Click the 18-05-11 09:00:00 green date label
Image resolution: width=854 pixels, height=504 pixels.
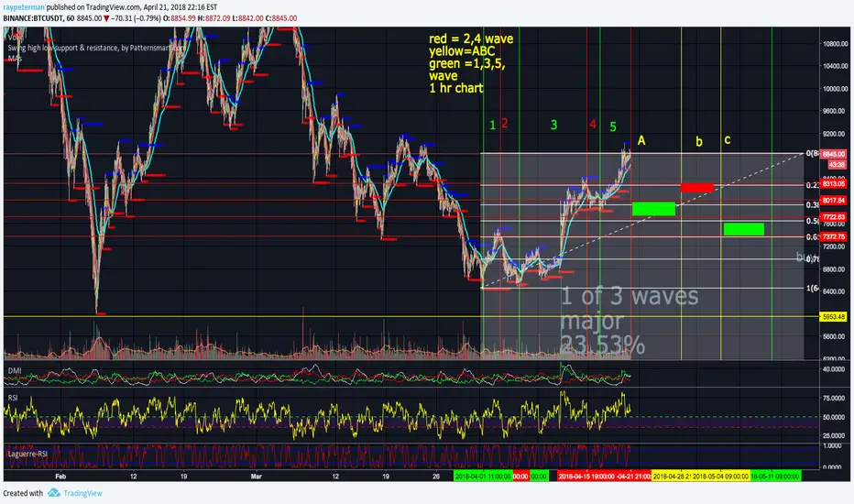click(x=775, y=477)
